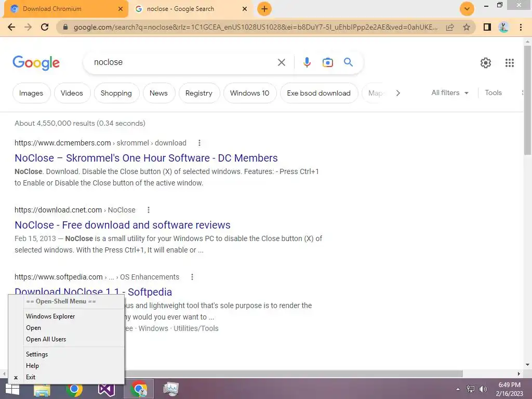Select the noclose - Google Search tab
This screenshot has height=399, width=532.
point(191,9)
